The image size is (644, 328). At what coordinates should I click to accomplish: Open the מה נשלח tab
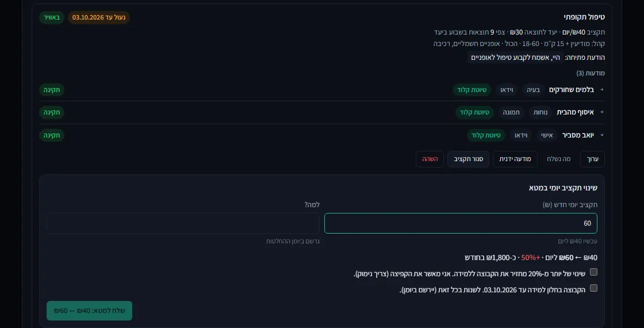pyautogui.click(x=558, y=159)
